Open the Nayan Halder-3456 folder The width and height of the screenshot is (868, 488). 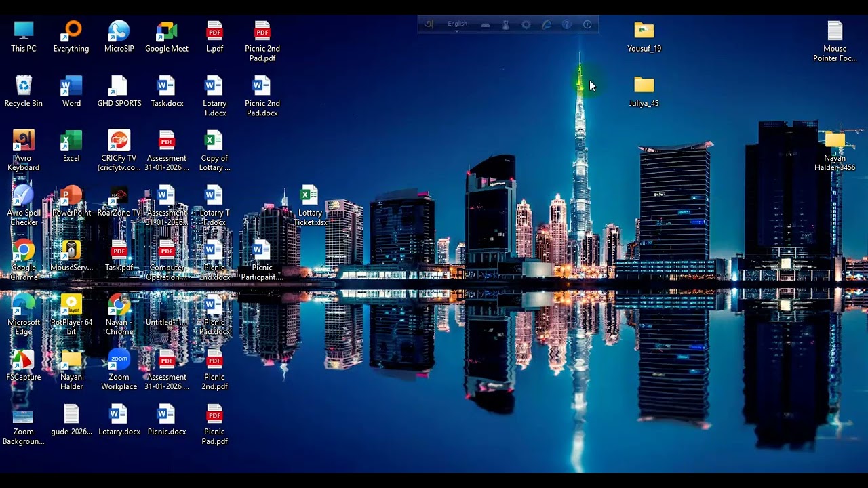click(x=835, y=151)
